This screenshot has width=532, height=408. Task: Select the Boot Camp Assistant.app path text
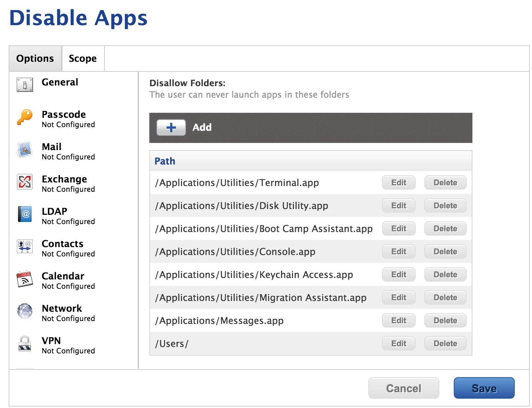(264, 229)
